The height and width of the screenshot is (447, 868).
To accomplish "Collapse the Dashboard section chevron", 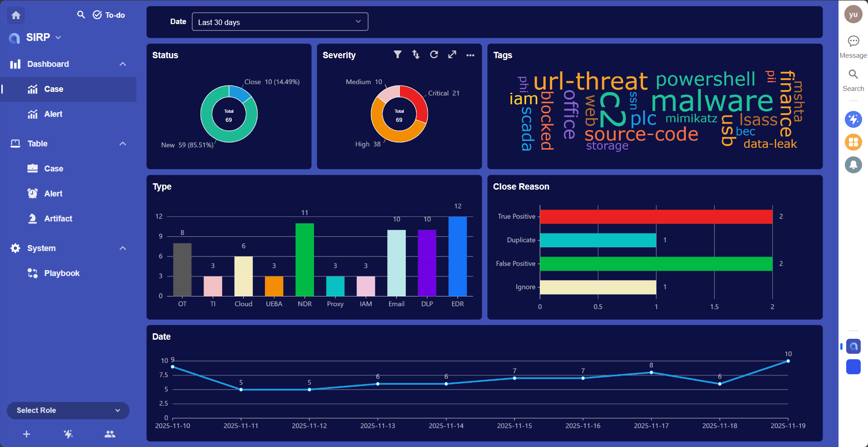I will (123, 64).
